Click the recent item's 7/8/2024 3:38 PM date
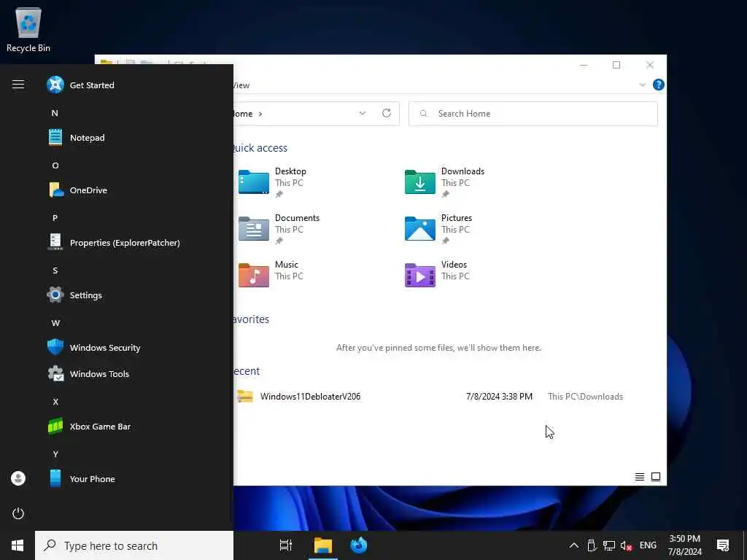Viewport: 747px width, 560px height. 499,397
